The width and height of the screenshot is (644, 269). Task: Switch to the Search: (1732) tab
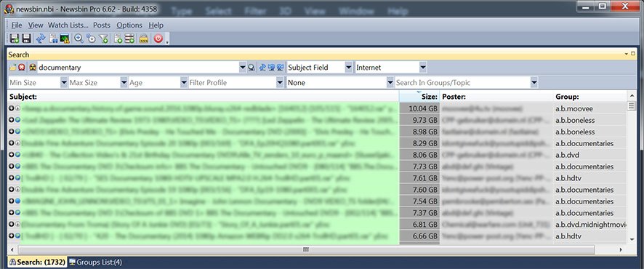(36, 262)
